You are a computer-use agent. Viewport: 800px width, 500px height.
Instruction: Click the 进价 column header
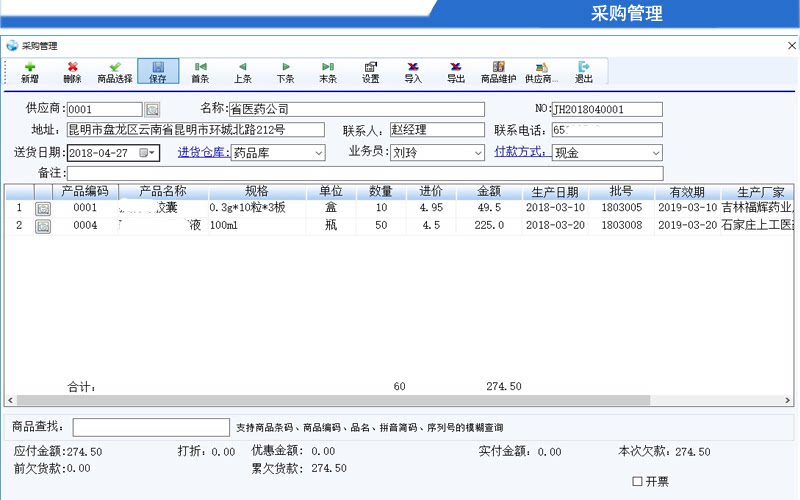[x=431, y=191]
